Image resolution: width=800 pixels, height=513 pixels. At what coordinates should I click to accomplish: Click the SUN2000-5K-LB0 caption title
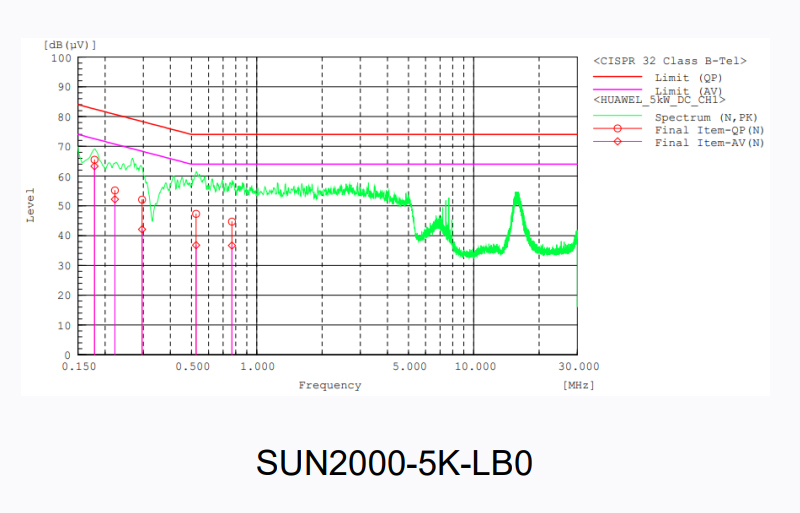[394, 463]
